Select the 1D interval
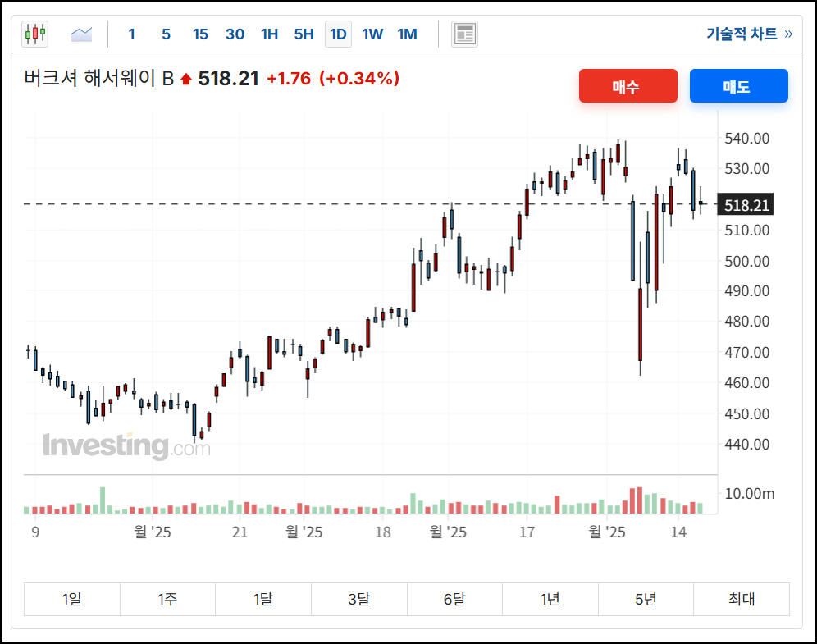817x644 pixels. 338,34
